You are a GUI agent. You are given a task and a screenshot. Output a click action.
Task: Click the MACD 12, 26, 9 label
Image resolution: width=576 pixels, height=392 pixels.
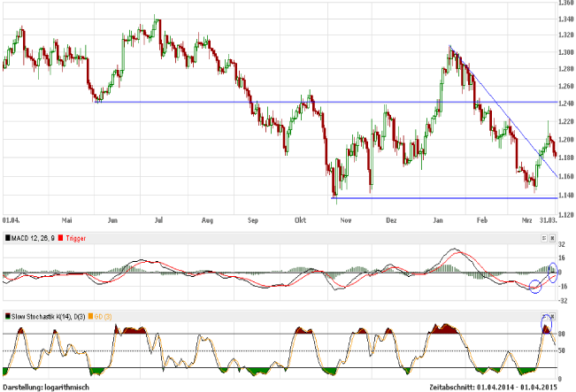(32, 238)
